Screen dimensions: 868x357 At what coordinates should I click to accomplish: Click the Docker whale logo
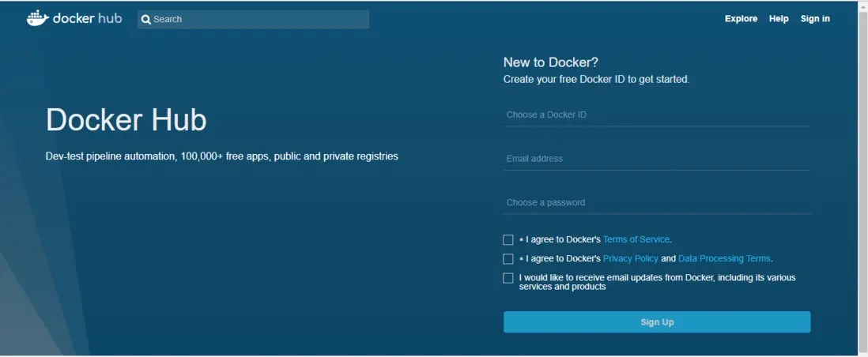click(38, 18)
